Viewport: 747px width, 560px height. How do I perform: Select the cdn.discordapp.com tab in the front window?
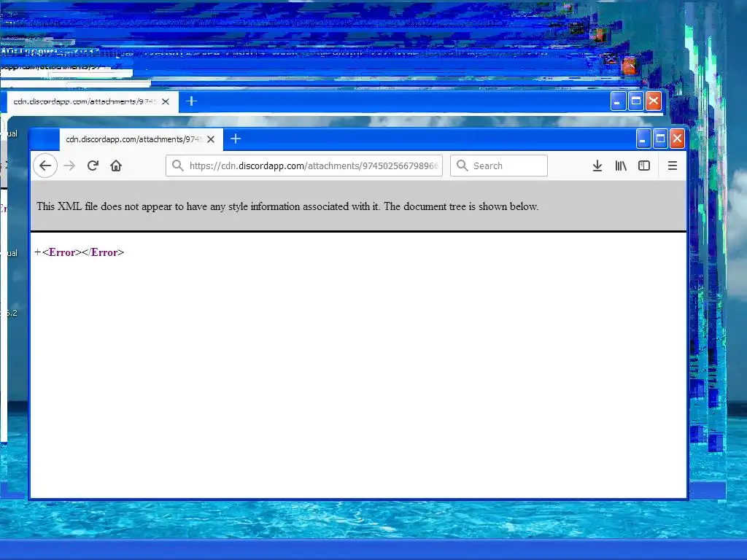(141, 139)
